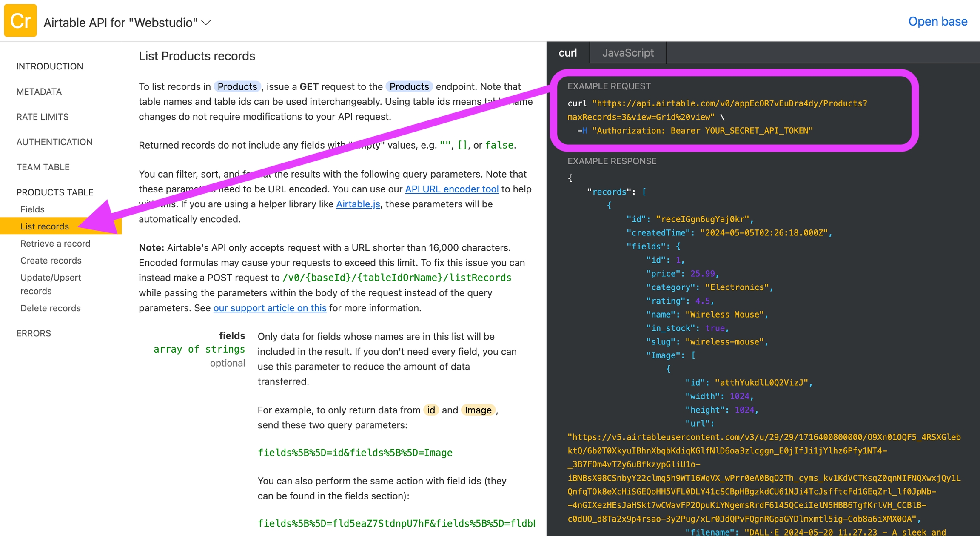Open the "our support article on this" link
The height and width of the screenshot is (536, 980).
pyautogui.click(x=269, y=308)
